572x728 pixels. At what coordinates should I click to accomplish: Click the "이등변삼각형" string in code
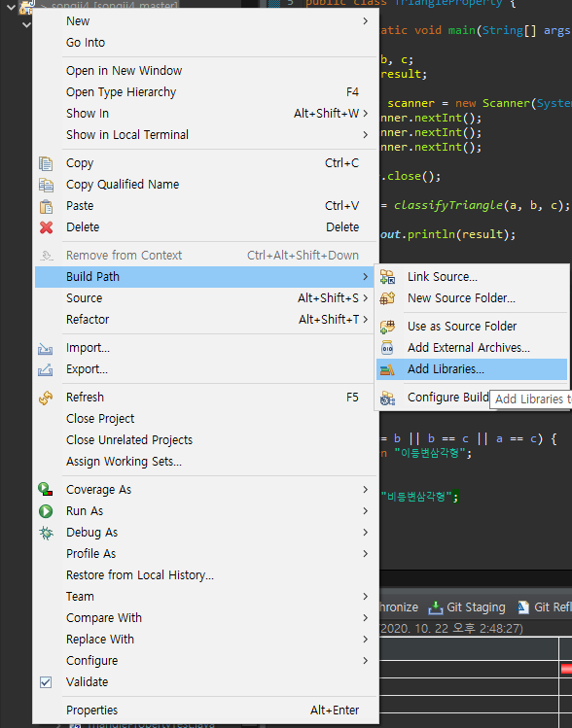tap(430, 453)
